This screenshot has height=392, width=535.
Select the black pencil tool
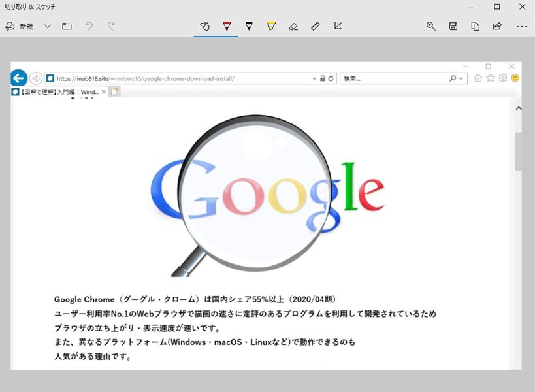[249, 26]
